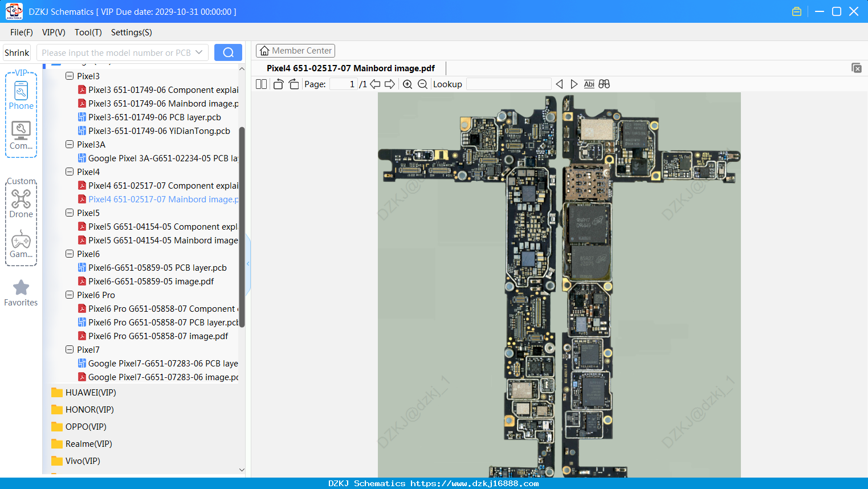Viewport: 868px width, 489px height.
Task: Click the Lookup text field
Action: pyautogui.click(x=509, y=84)
